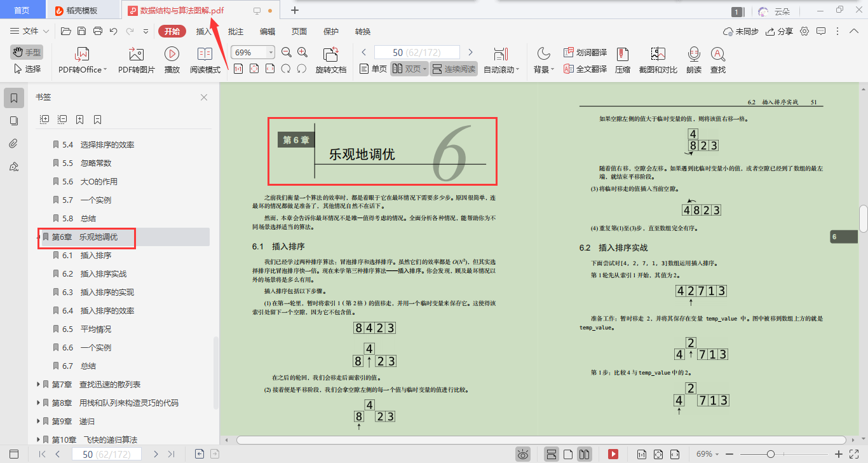868x463 pixels.
Task: Toggle eye protection mode in status bar
Action: point(523,454)
